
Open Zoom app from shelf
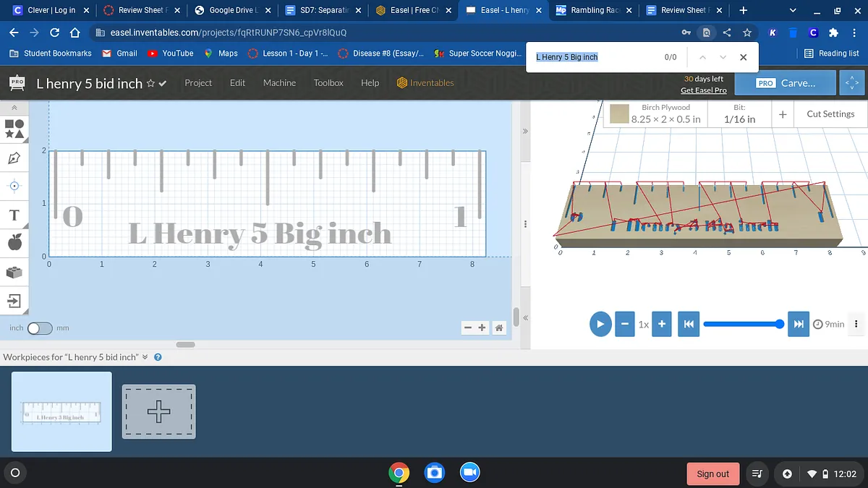tap(469, 473)
